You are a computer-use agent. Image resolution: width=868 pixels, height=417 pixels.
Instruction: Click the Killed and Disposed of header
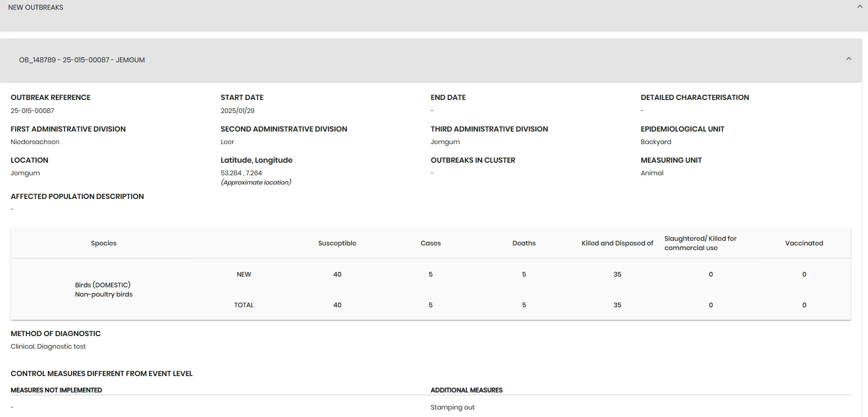(x=617, y=243)
